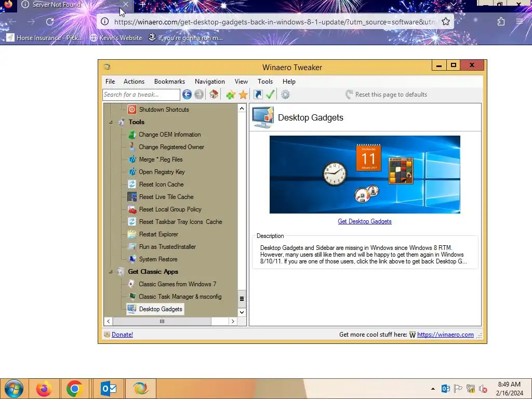Open the View menu
532x399 pixels.
(241, 82)
